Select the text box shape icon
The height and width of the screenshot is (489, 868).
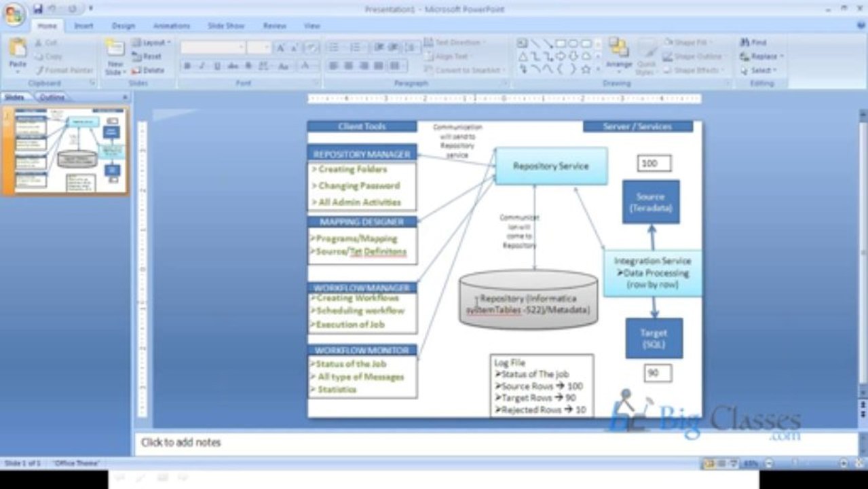tap(523, 43)
